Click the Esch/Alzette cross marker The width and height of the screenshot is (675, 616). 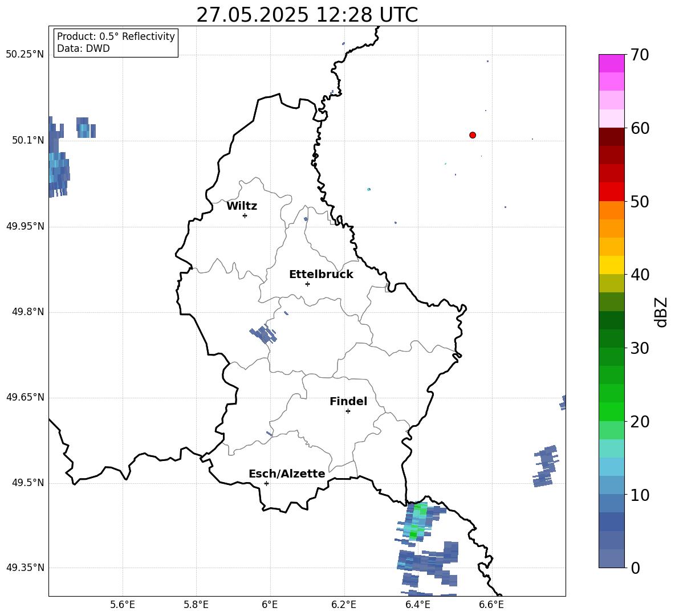266,483
